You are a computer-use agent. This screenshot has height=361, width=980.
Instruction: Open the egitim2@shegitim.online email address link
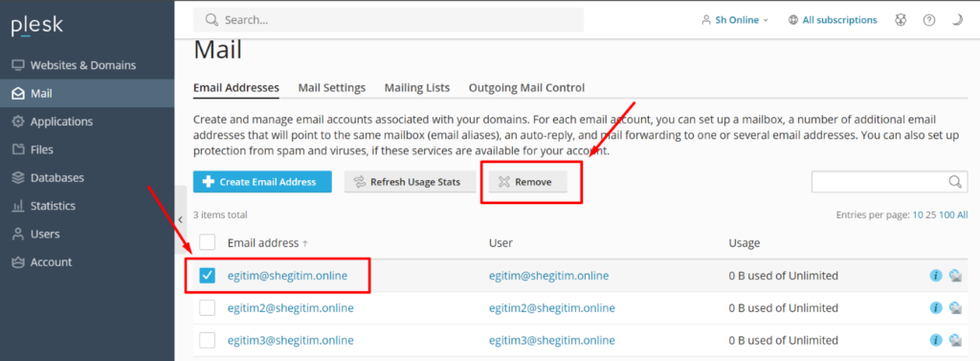tap(291, 307)
